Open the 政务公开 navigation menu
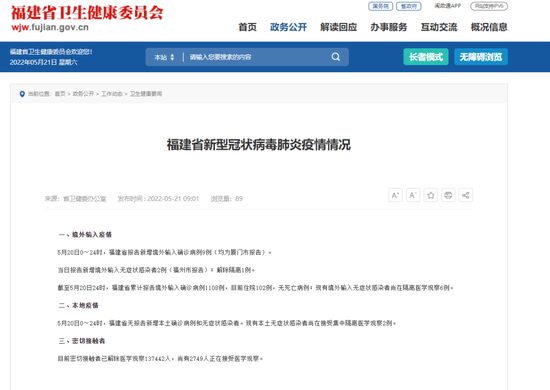 coord(288,27)
